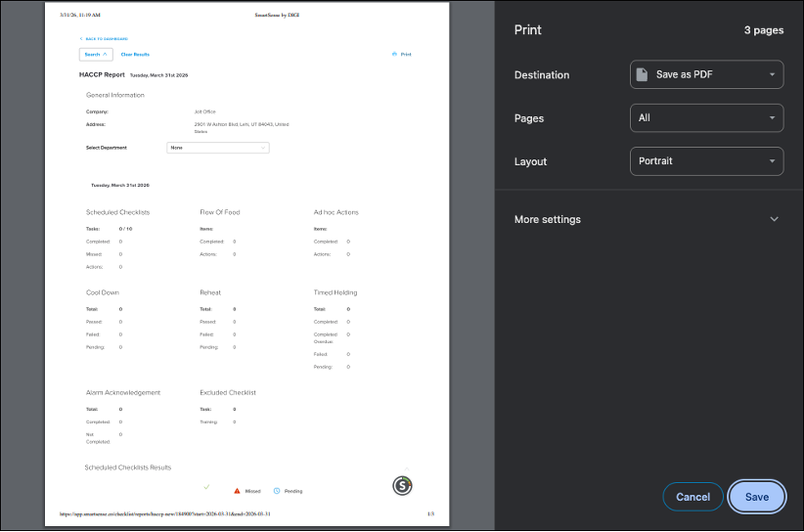804x532 pixels.
Task: Click the 'General Information' section title
Action: (x=114, y=95)
